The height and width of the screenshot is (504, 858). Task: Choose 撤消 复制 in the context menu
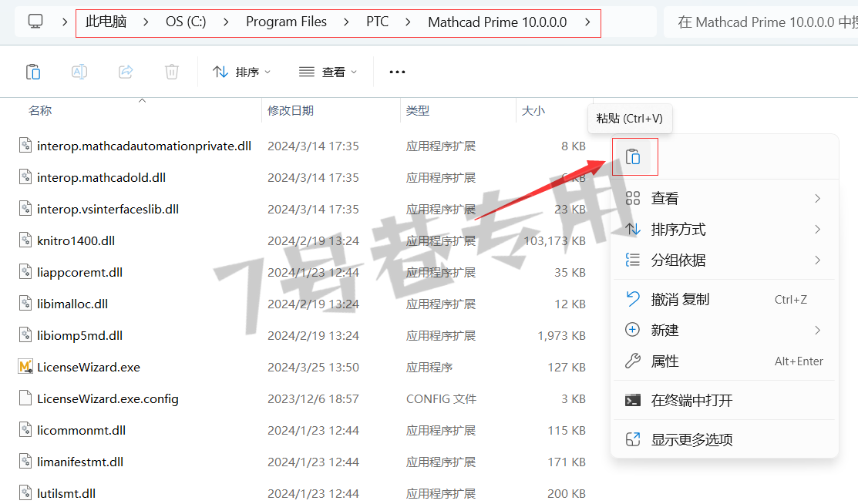coord(725,299)
